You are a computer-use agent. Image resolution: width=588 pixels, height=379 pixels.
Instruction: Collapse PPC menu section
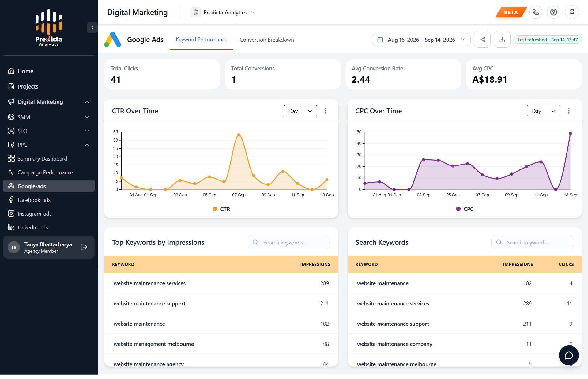coord(49,145)
